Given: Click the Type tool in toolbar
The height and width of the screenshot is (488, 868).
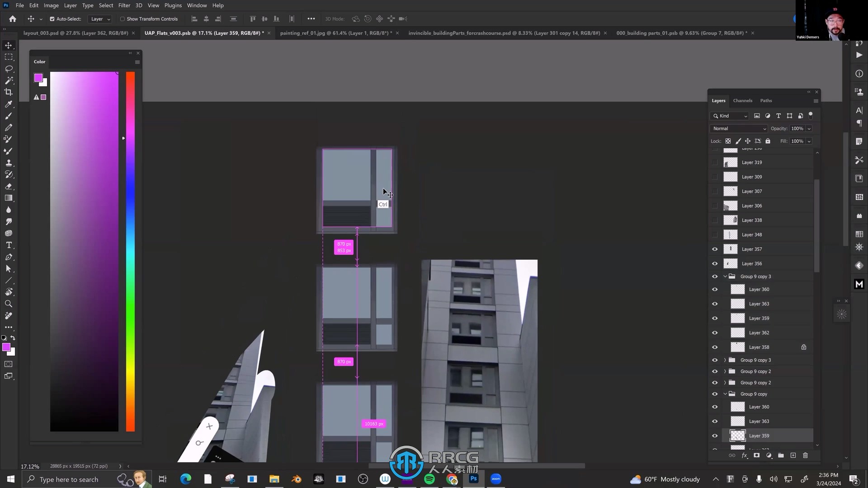Looking at the screenshot, I should click(8, 245).
